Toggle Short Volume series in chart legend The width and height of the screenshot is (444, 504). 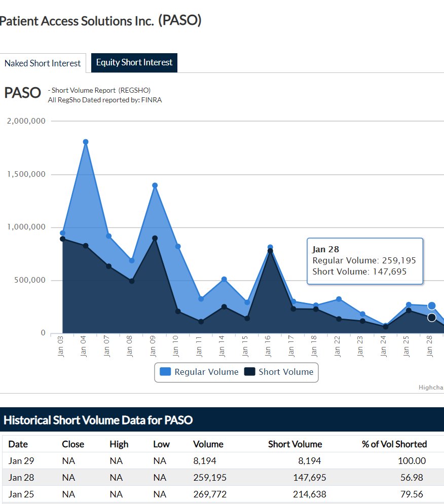pos(279,372)
